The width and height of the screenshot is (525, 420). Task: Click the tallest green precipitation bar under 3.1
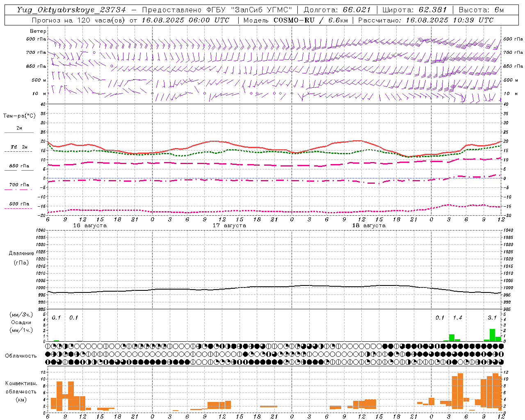(492, 335)
